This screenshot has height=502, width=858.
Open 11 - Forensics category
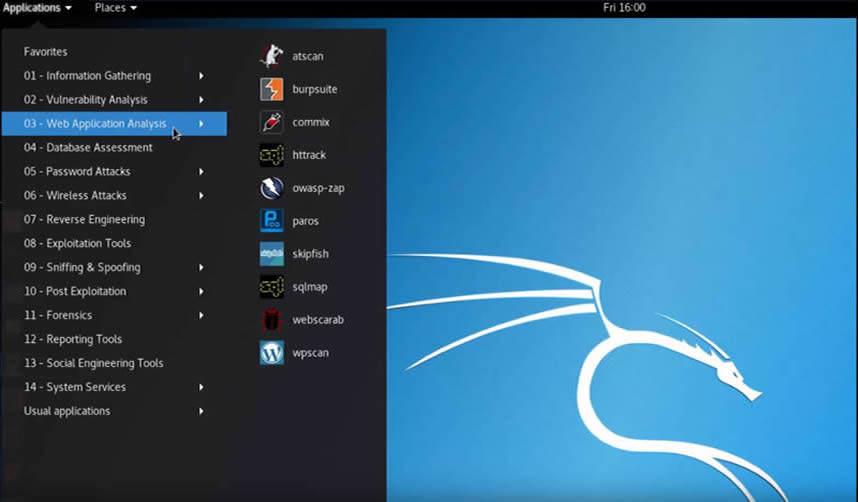[114, 315]
